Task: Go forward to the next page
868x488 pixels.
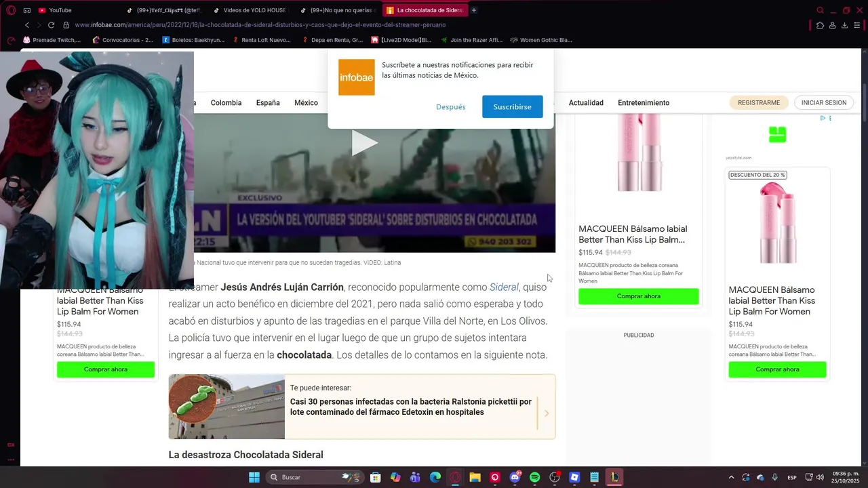Action: pos(39,25)
